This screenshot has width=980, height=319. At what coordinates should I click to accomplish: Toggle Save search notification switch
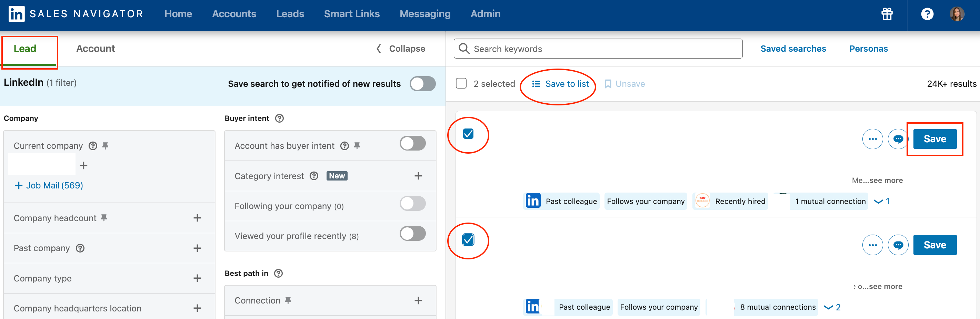(x=422, y=84)
